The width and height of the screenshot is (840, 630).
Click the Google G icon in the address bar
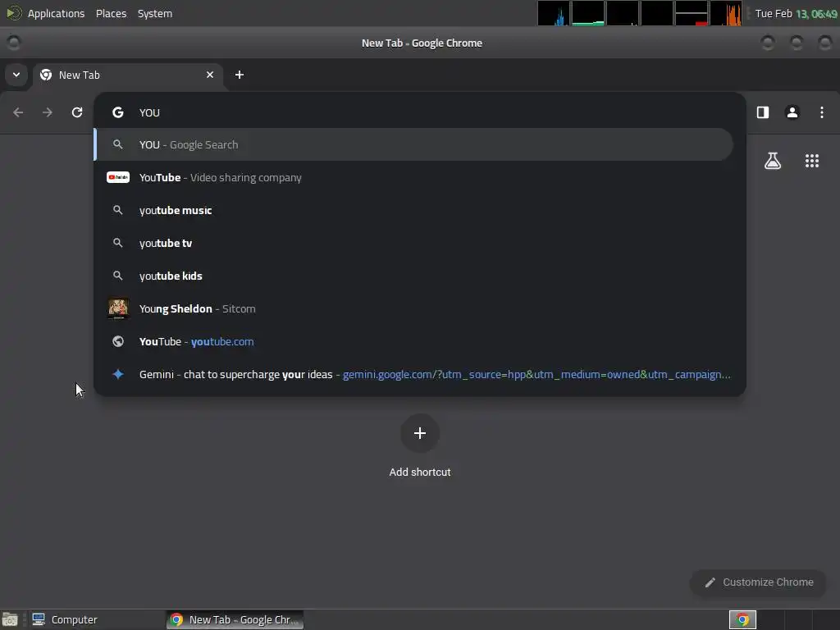pos(118,112)
